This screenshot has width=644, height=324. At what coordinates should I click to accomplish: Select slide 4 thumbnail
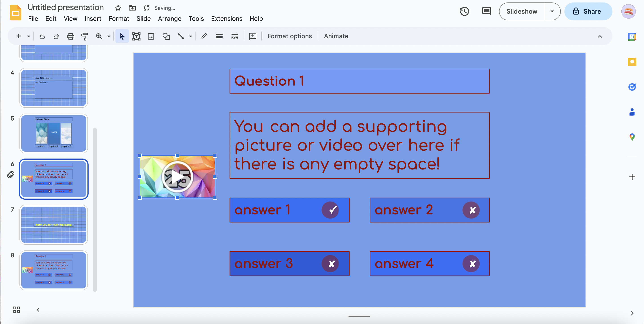54,88
